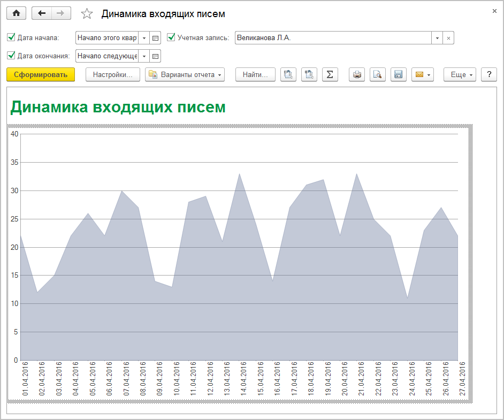Clear the Учетная запись field
The width and height of the screenshot is (504, 420).
coord(448,38)
